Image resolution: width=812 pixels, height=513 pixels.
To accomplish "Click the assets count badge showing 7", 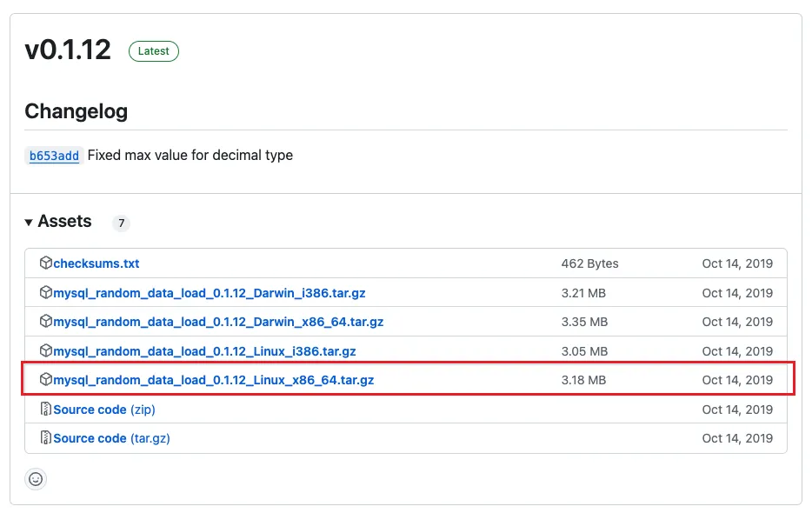I will click(121, 223).
